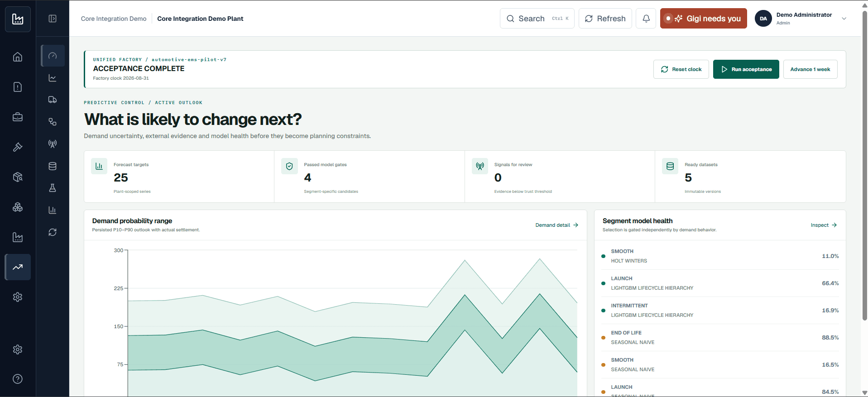The image size is (868, 397).
Task: Click the ACCEPTANCE COMPLETE heading
Action: 139,68
